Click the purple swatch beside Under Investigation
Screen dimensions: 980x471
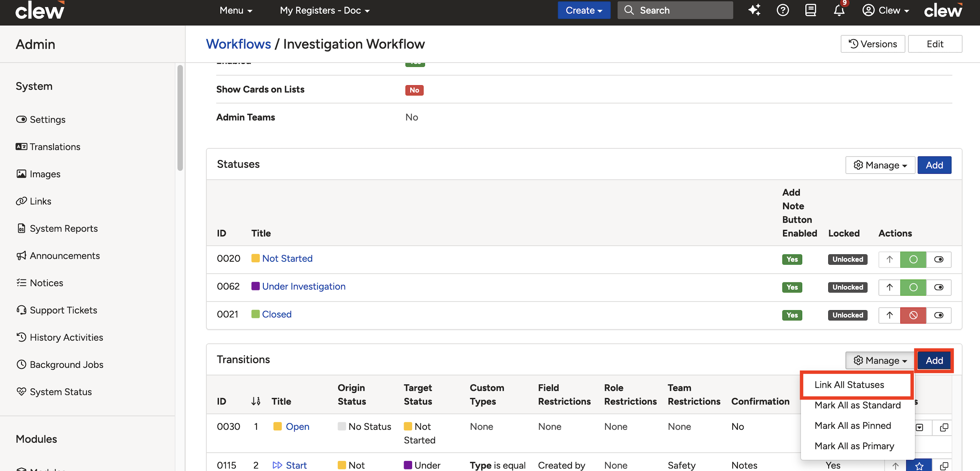point(255,286)
